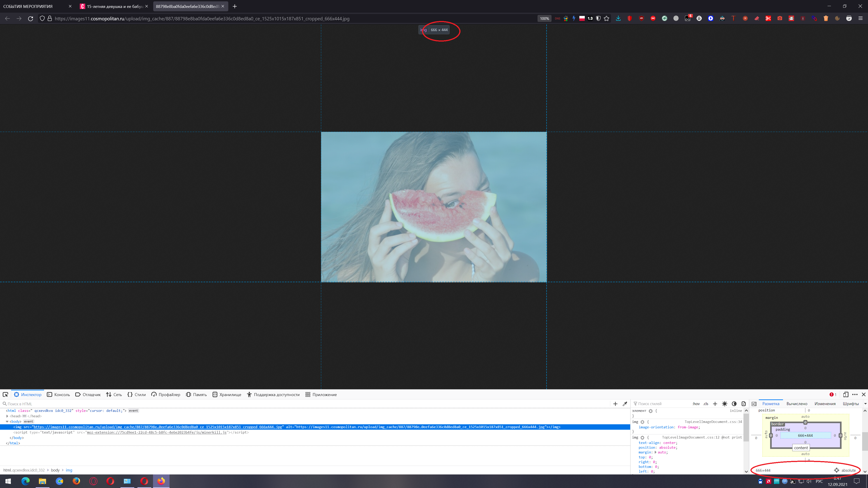Show site security info via padlock icon

click(50, 19)
